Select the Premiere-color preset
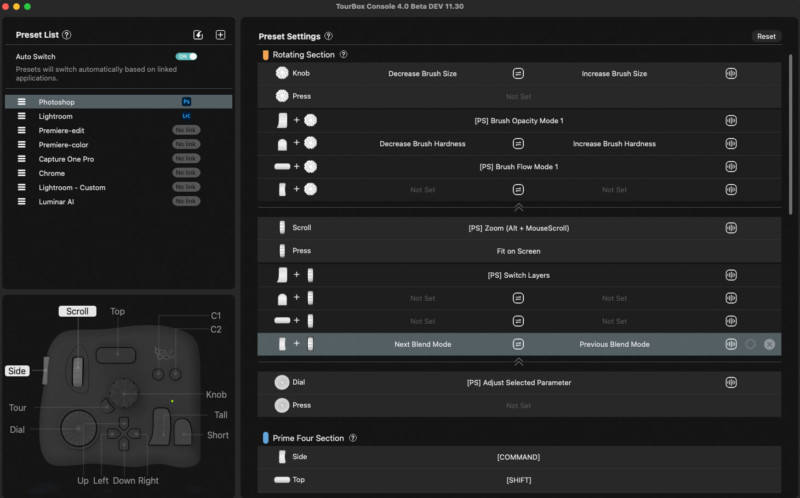The width and height of the screenshot is (800, 498). (x=118, y=144)
